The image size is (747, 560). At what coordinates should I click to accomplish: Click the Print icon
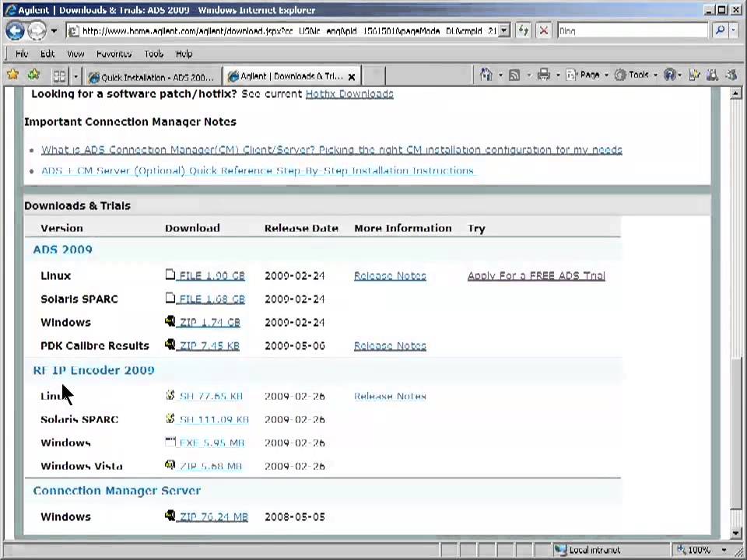(544, 75)
